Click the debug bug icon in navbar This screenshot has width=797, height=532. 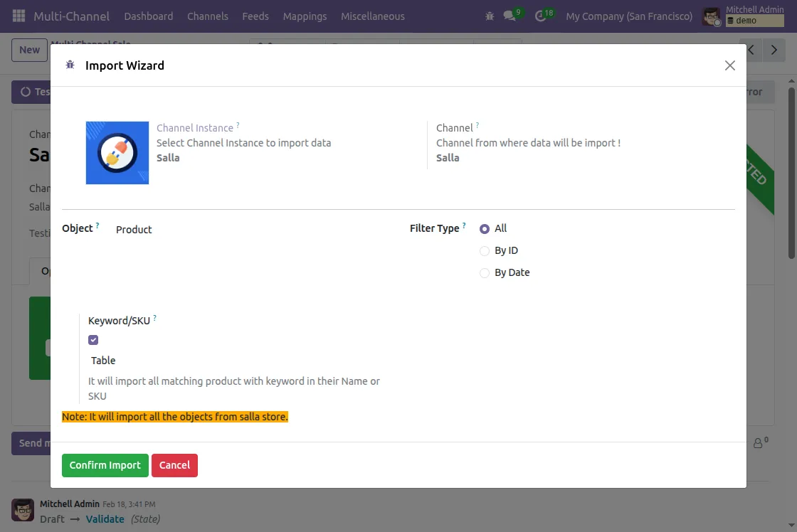pos(490,16)
